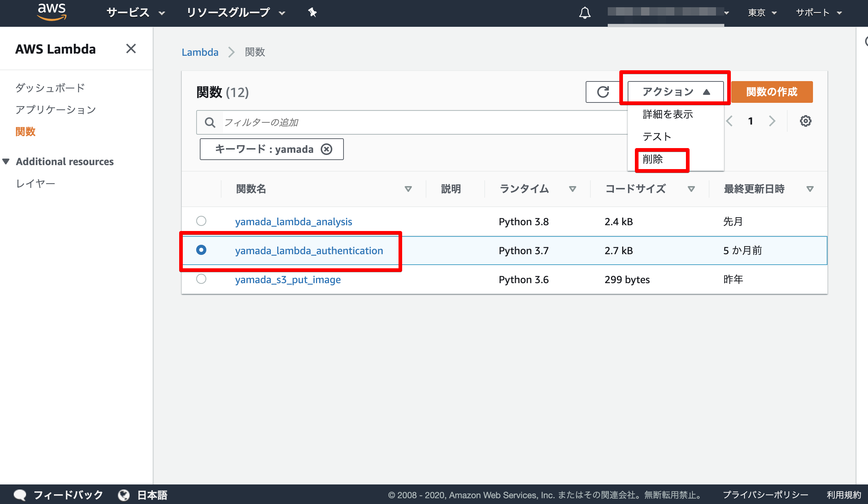Click the 先月 last updated cell
The width and height of the screenshot is (868, 504).
pos(733,222)
